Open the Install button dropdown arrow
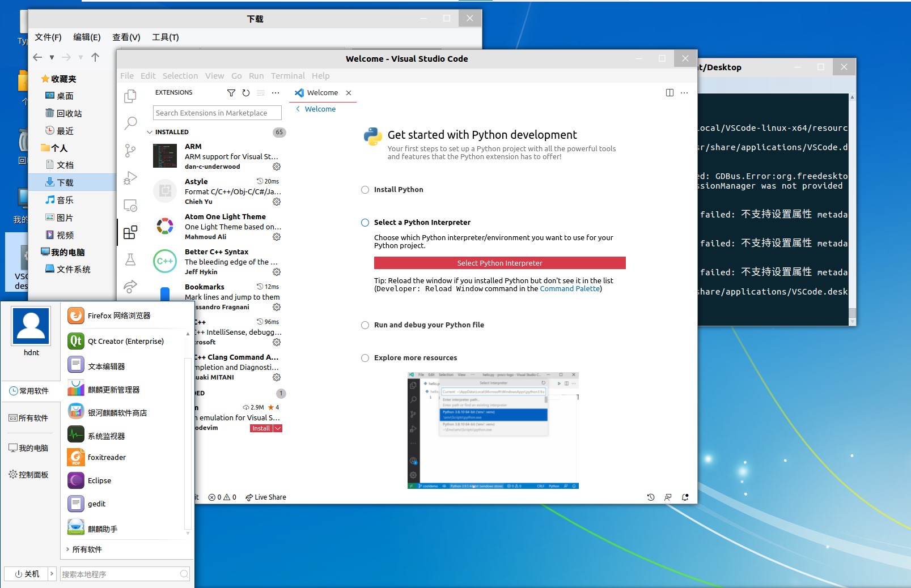Screen dimensions: 911x588 pos(278,428)
